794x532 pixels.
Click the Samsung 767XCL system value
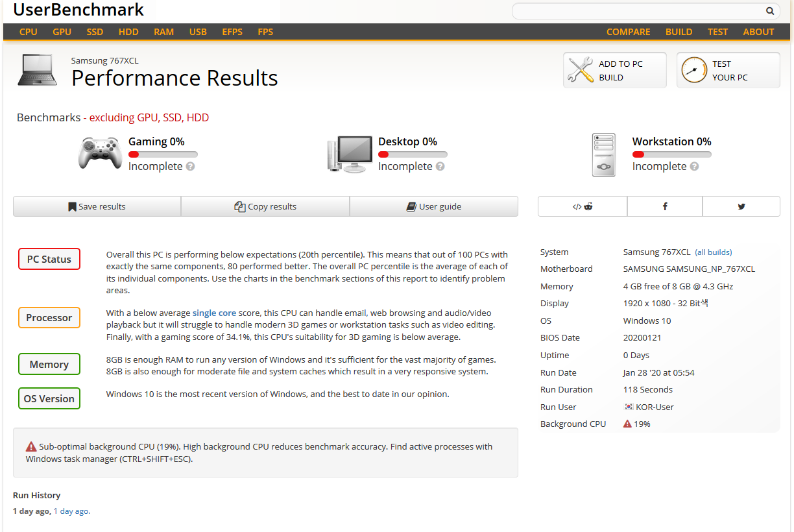coord(656,252)
